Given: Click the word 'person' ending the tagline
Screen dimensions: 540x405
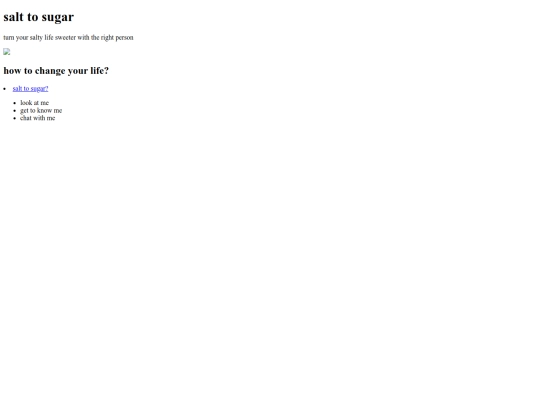Looking at the screenshot, I should (x=124, y=37).
